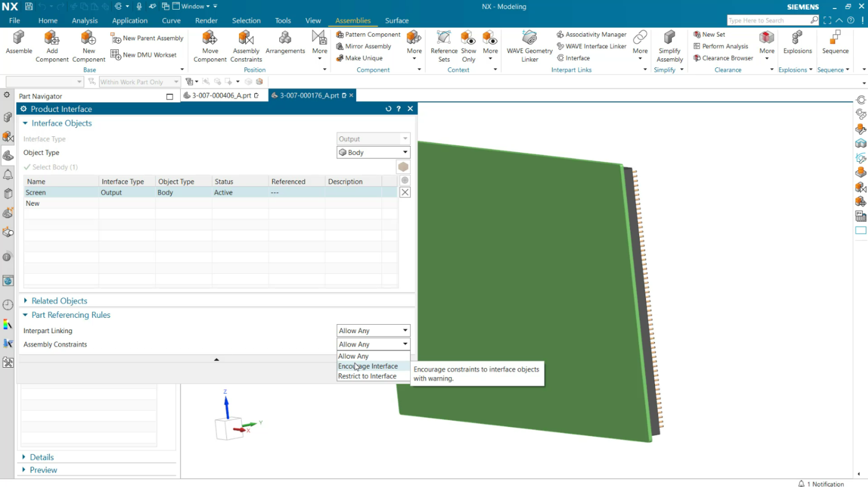
Task: Select the Move Component tool
Action: 210,45
